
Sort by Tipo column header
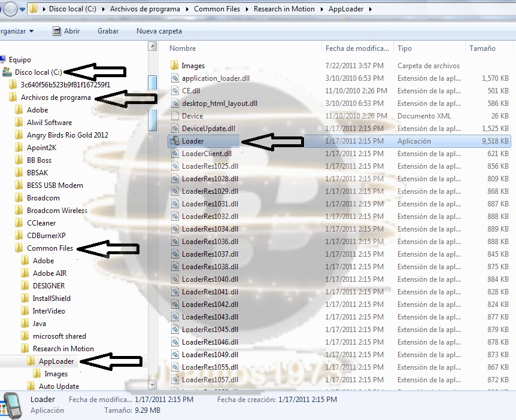pos(405,48)
